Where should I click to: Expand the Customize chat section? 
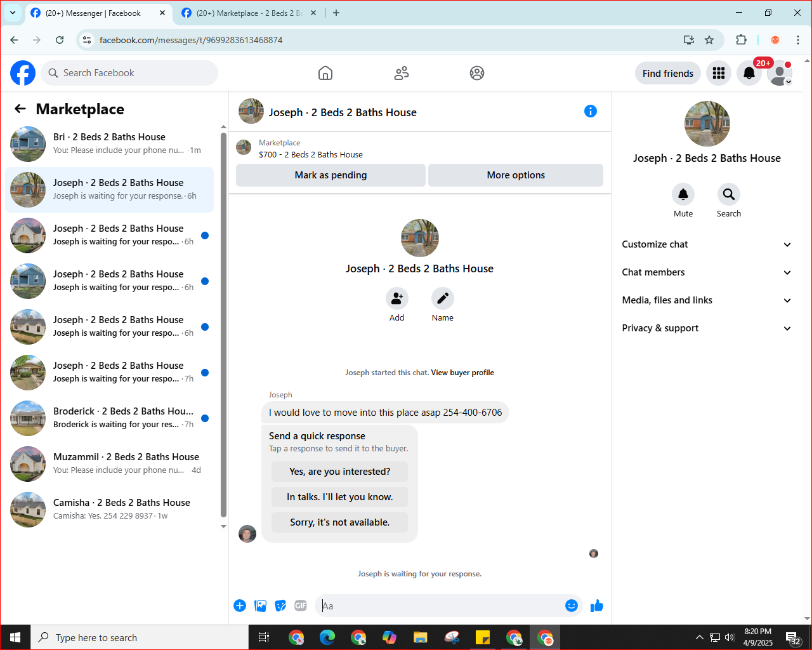707,244
